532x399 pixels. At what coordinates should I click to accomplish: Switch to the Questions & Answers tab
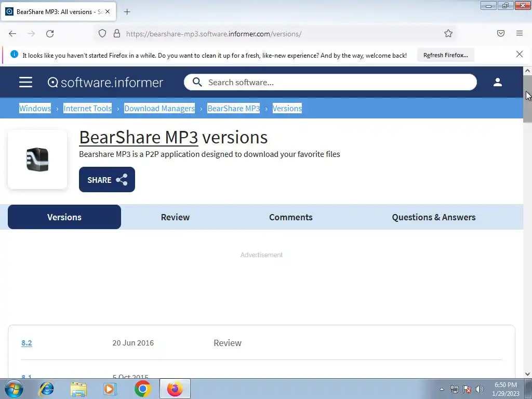[434, 217]
